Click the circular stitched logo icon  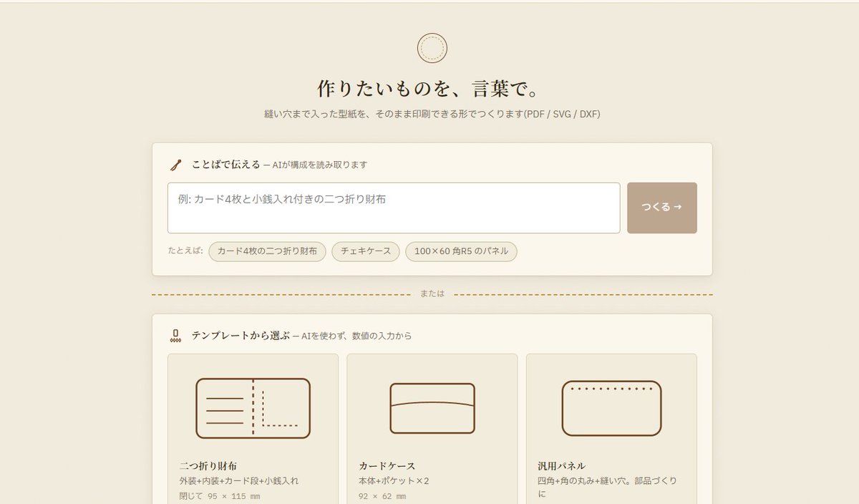(432, 48)
